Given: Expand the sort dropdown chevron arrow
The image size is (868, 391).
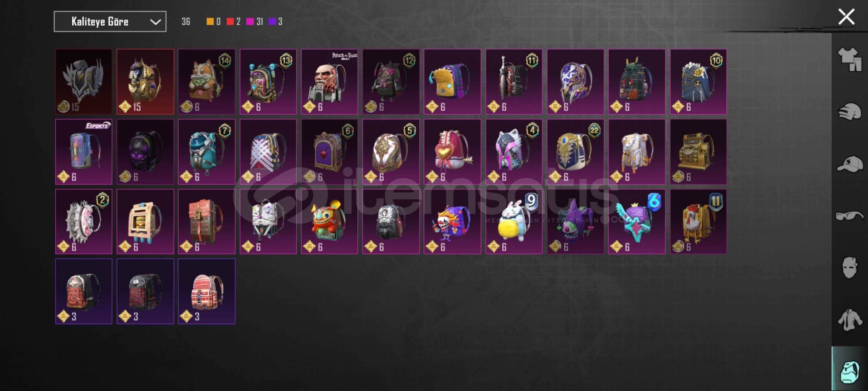Looking at the screenshot, I should coord(156,22).
